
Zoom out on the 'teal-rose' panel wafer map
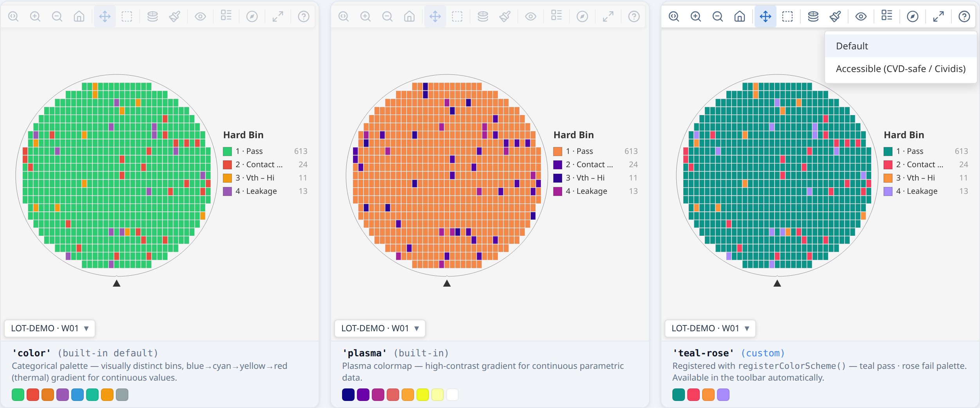718,16
